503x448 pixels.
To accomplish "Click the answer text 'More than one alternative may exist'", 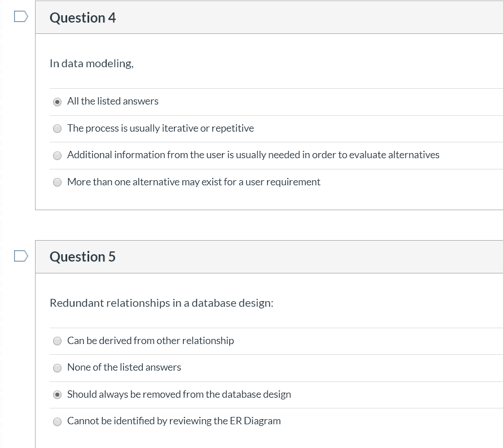I will (x=194, y=182).
